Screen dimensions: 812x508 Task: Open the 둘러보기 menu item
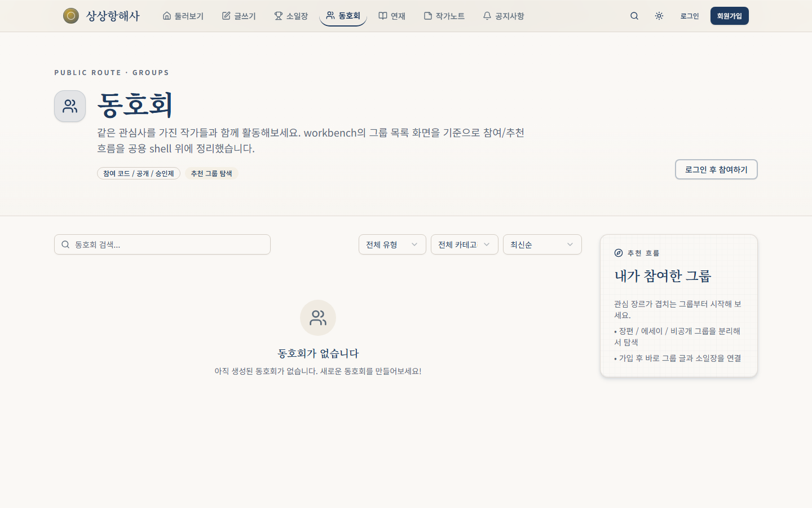pyautogui.click(x=183, y=16)
